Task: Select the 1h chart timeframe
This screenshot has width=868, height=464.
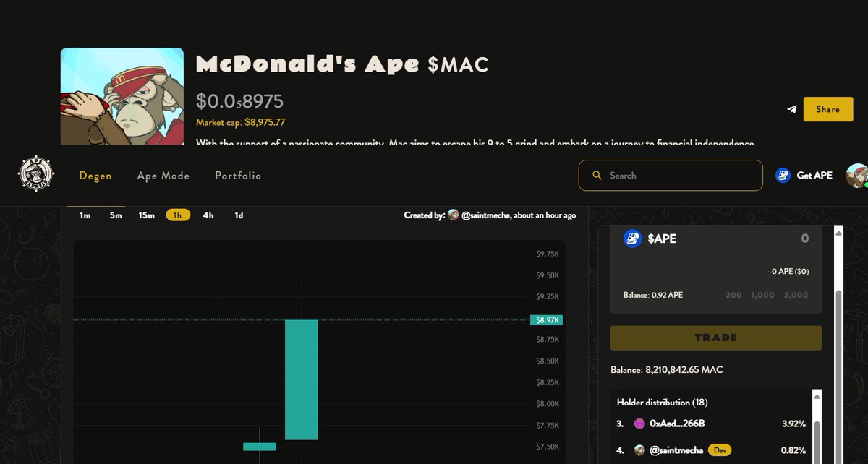Action: [178, 215]
